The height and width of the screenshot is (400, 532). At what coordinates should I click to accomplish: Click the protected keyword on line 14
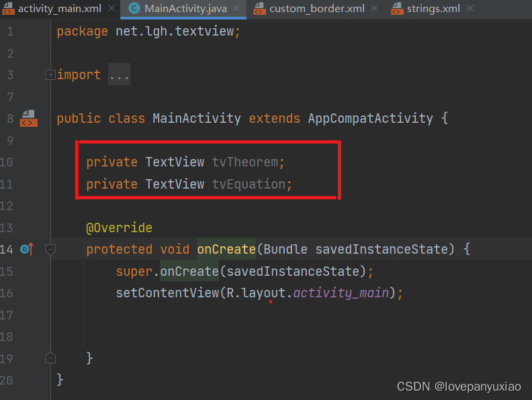[119, 250]
